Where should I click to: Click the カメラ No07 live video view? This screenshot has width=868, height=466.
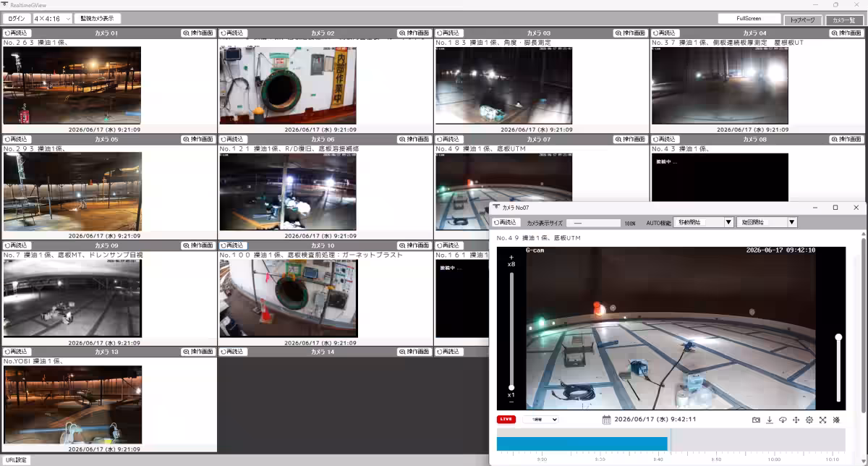pos(671,329)
